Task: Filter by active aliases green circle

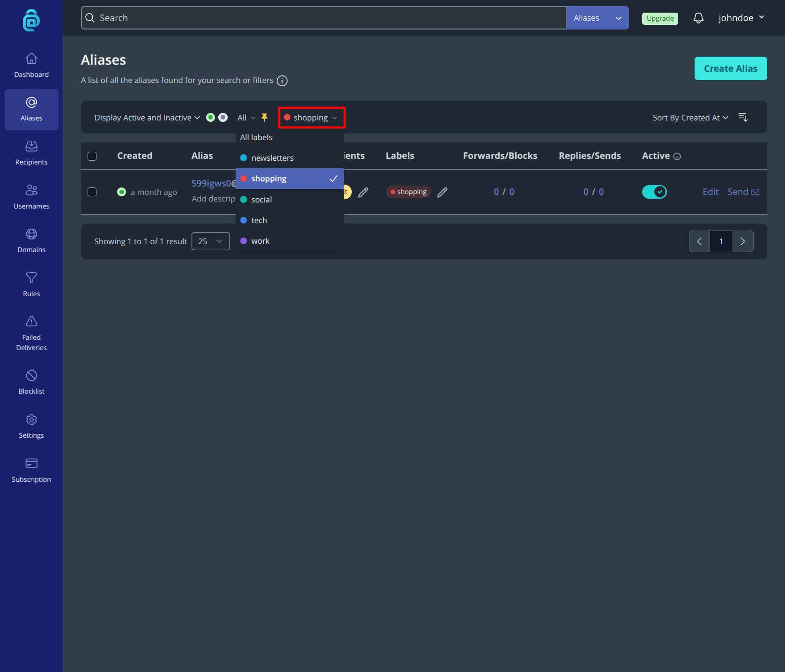Action: coord(211,117)
